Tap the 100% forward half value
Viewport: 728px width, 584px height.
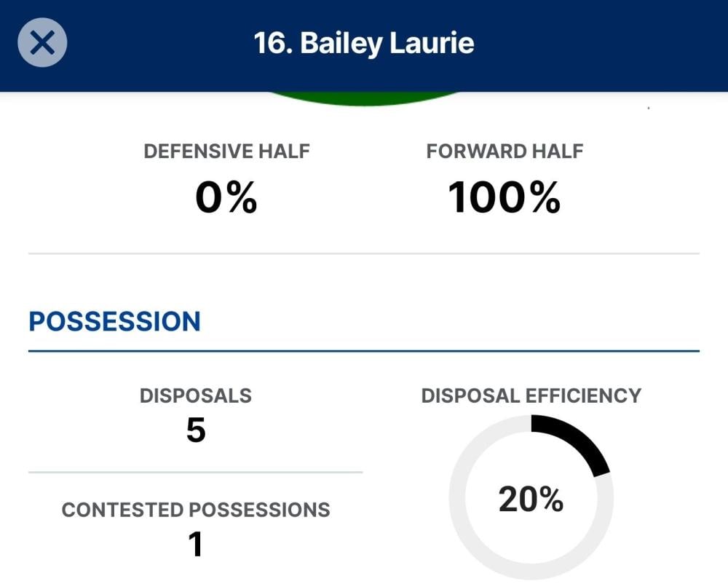click(x=505, y=197)
